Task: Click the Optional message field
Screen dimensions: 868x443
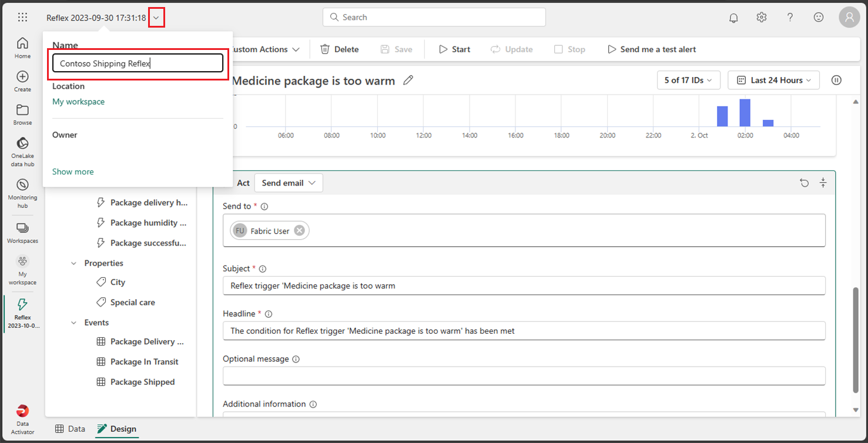Action: 524,376
